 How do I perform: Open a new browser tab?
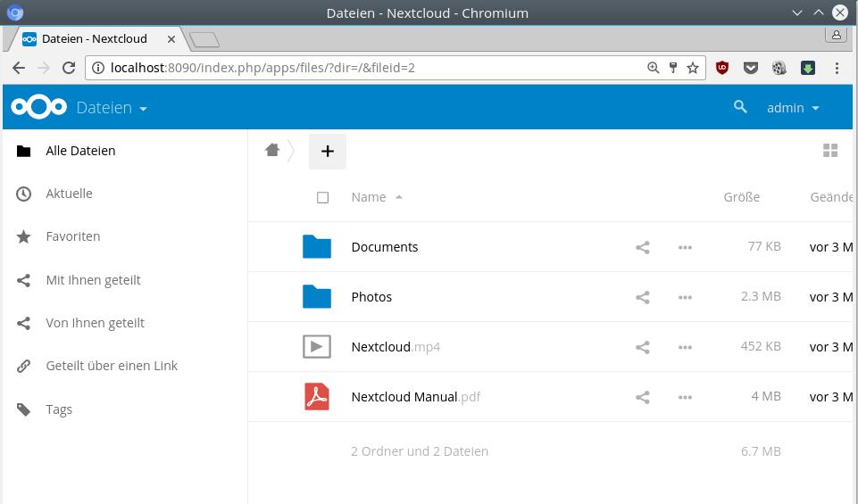tap(204, 40)
